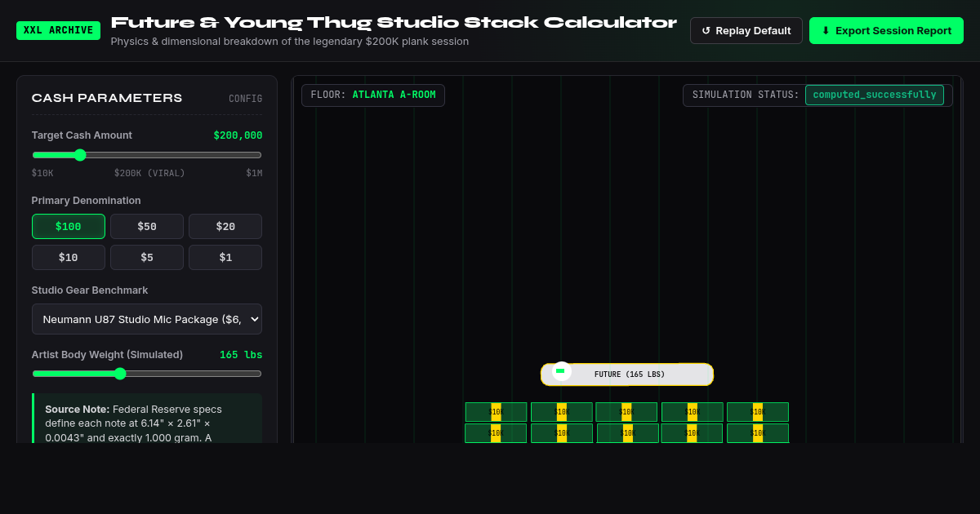Click the FUTURE (165 LBS) plank figure
980x514 pixels.
click(x=627, y=374)
